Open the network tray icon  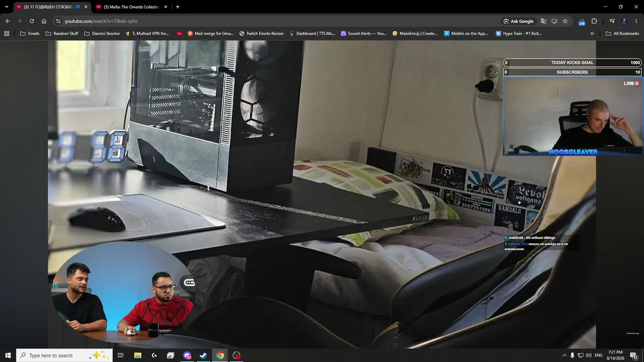point(580,355)
